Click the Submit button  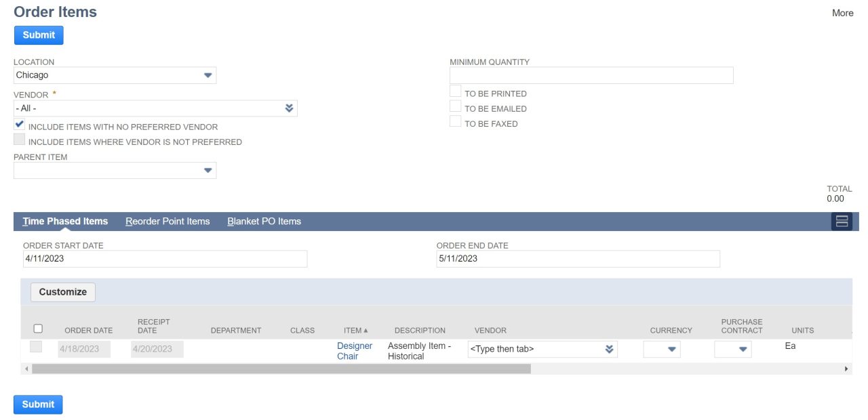click(x=38, y=35)
